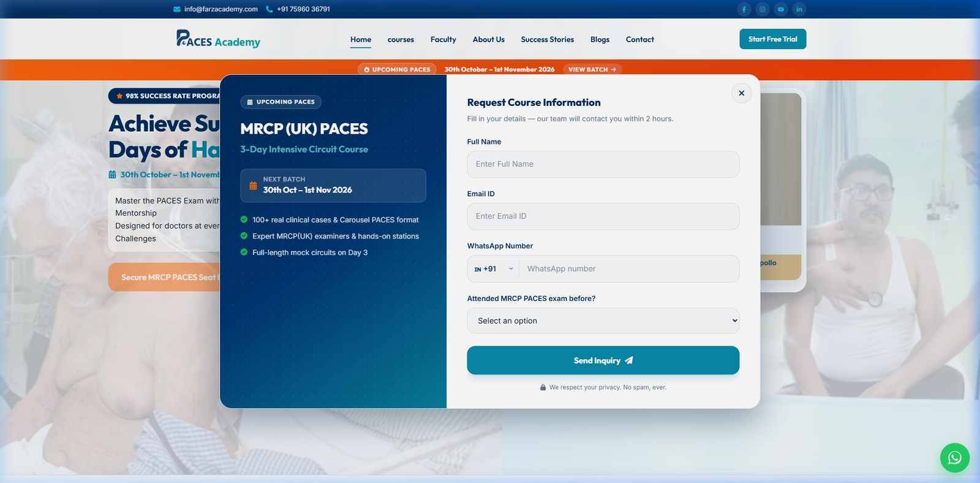Focus the Email ID input field

(603, 216)
